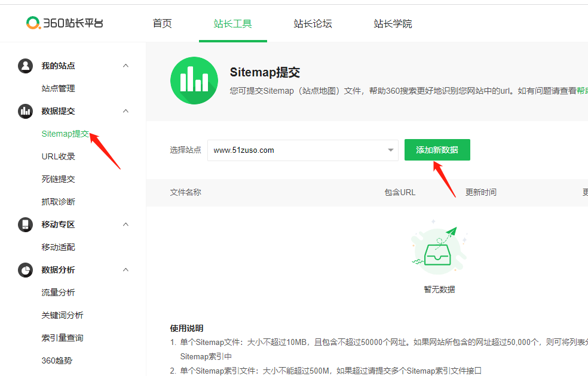Click the 使用说明 heading
Viewport: 588px width, 376px height.
pos(187,328)
